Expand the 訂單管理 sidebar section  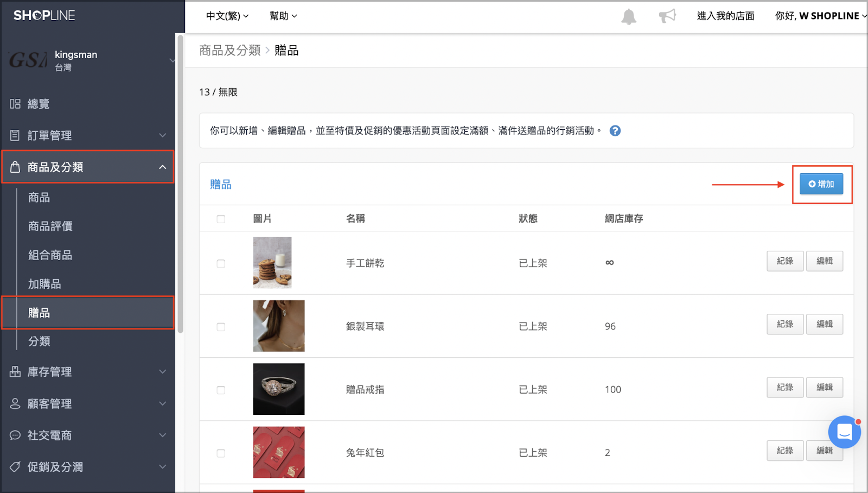[x=88, y=135]
